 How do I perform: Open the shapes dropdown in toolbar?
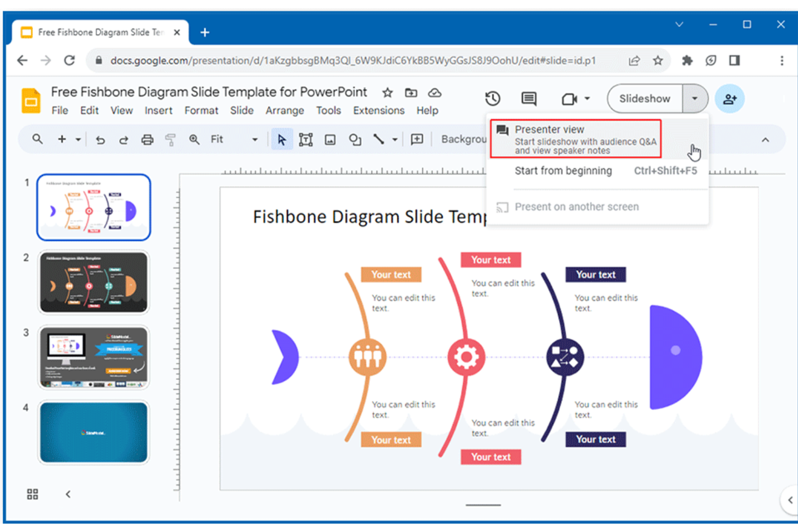click(355, 139)
